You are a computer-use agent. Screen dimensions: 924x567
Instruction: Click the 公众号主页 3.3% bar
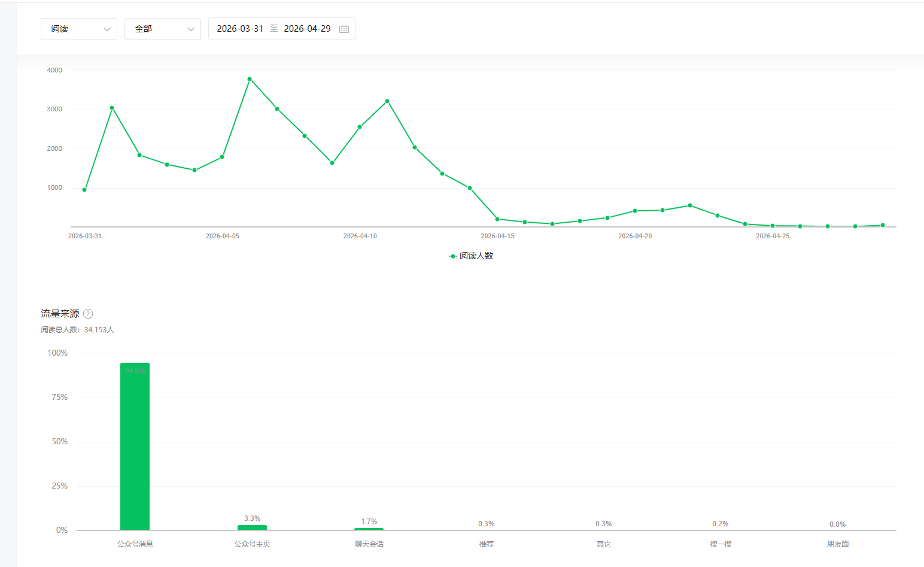[252, 527]
